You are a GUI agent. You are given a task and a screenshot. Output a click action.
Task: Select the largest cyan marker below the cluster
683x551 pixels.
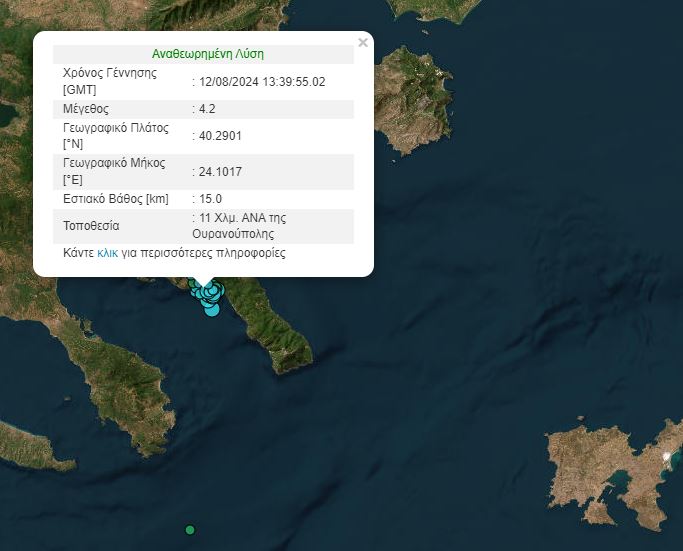[211, 309]
